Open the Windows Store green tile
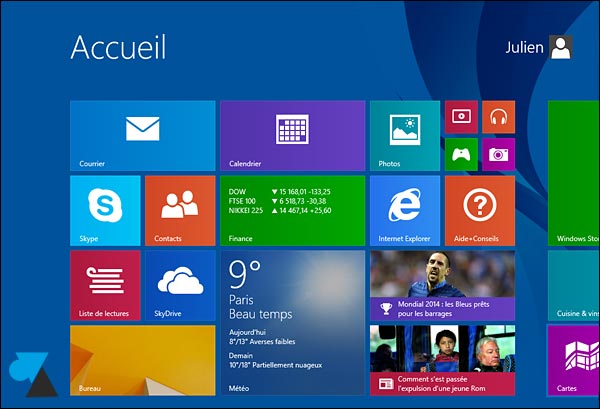This screenshot has height=409, width=600. click(574, 173)
